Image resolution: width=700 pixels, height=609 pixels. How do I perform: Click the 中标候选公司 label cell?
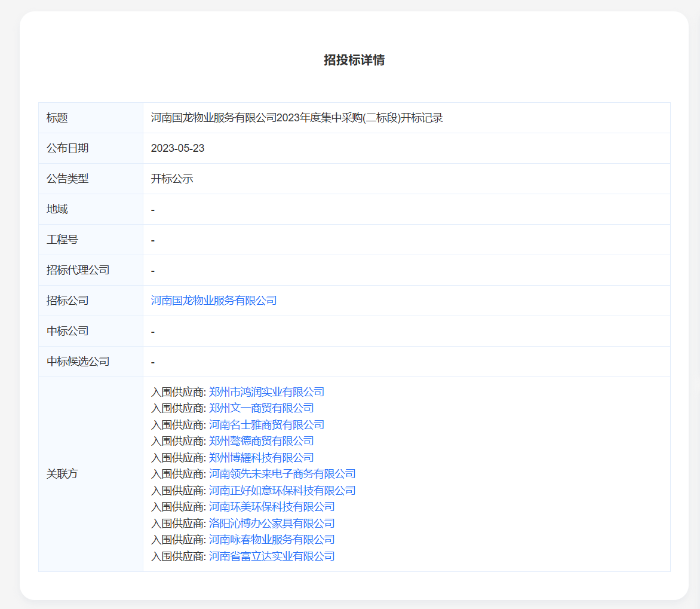click(78, 362)
